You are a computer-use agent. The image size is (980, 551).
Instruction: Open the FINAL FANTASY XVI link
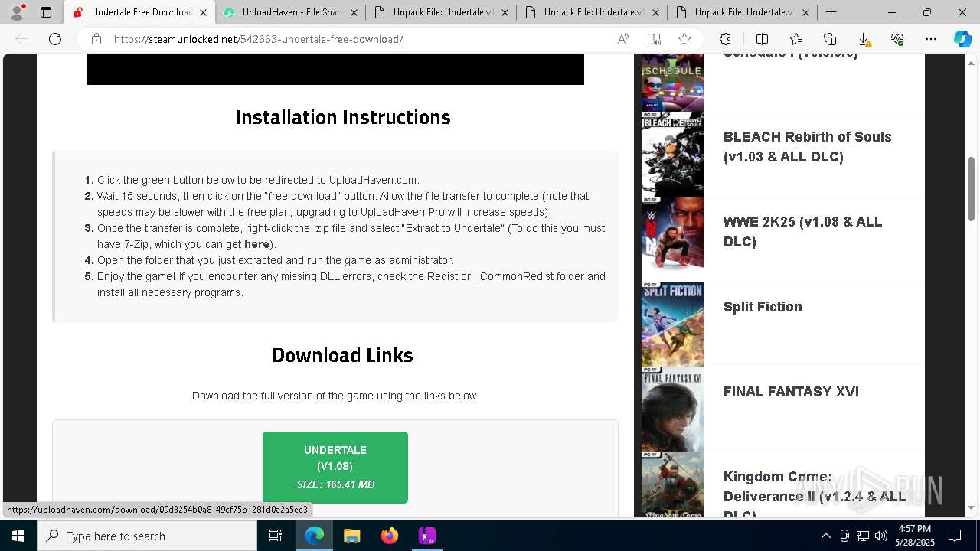pyautogui.click(x=791, y=392)
